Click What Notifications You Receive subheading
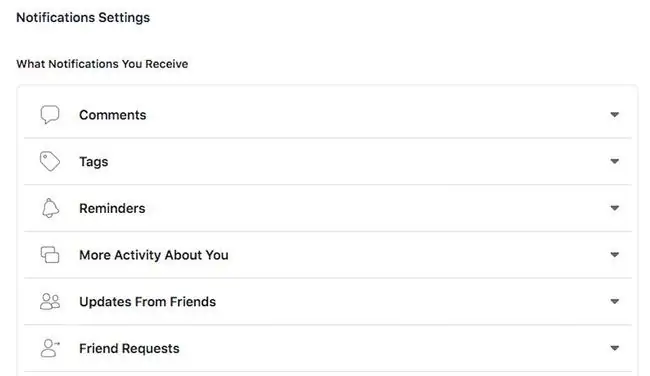This screenshot has width=650, height=376. (x=102, y=64)
